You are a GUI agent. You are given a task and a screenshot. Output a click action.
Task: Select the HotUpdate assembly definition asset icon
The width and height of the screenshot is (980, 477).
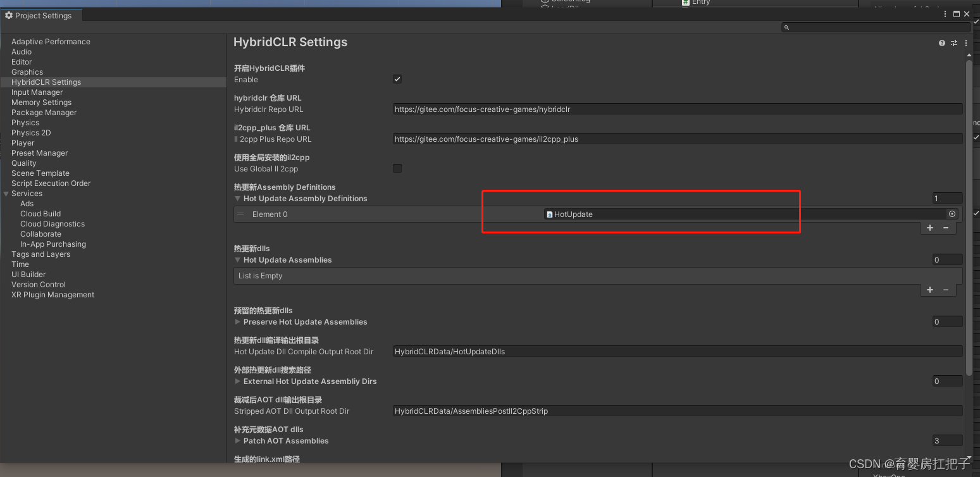550,214
